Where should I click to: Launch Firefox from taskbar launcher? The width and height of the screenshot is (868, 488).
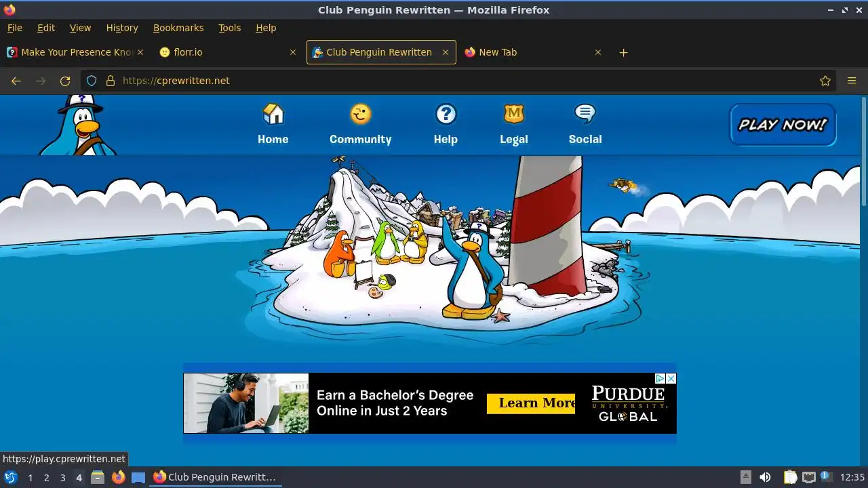coord(118,477)
